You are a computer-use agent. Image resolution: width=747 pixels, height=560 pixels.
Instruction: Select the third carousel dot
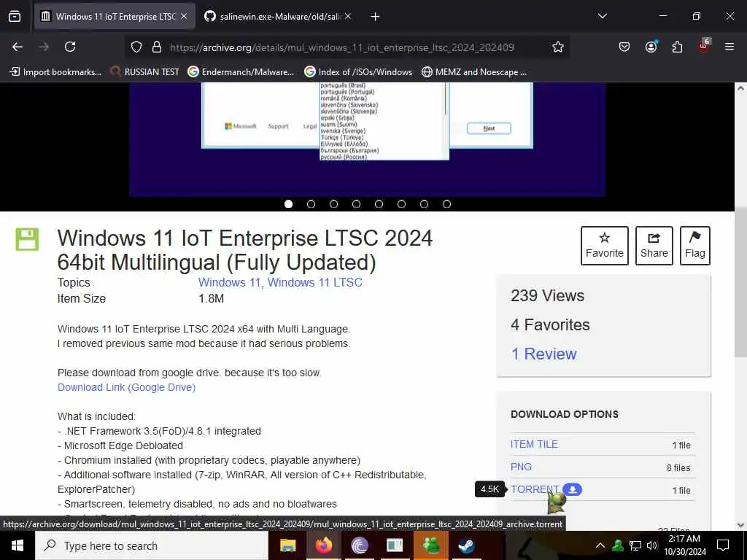point(333,204)
